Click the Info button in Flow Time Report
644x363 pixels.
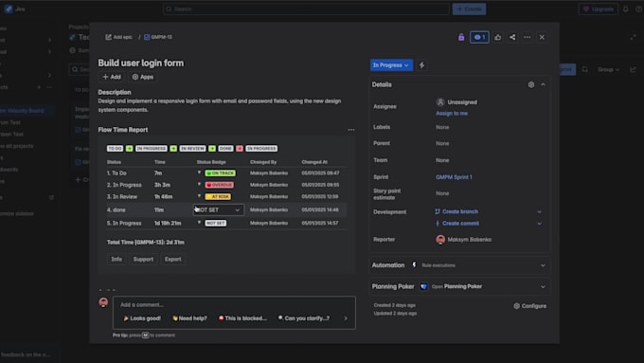(116, 260)
